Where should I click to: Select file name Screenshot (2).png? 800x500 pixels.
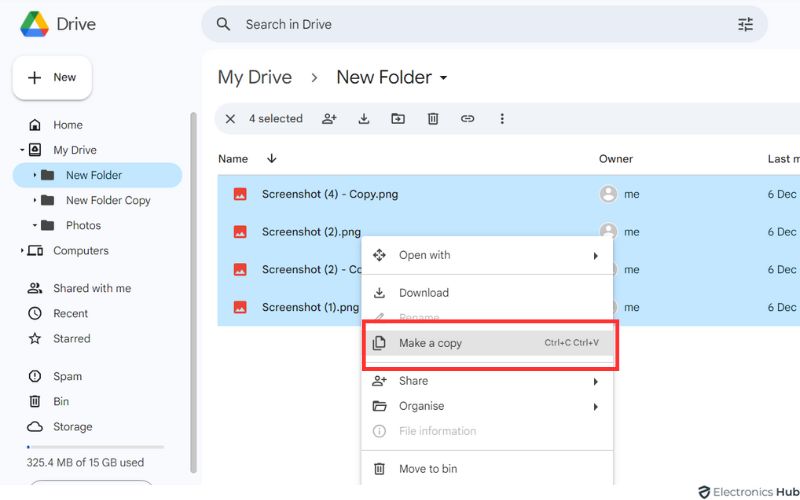[x=311, y=232]
